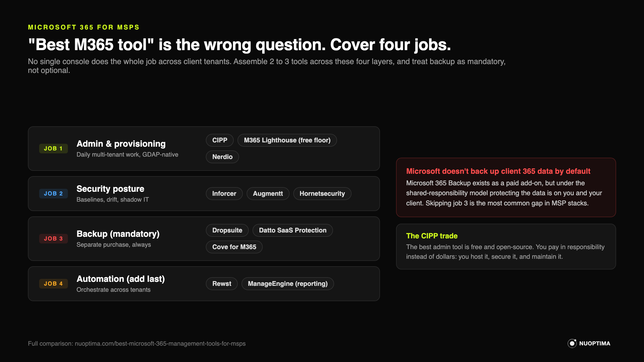Choose the "Hornetsecurity" pill
The width and height of the screenshot is (644, 362).
tap(322, 194)
